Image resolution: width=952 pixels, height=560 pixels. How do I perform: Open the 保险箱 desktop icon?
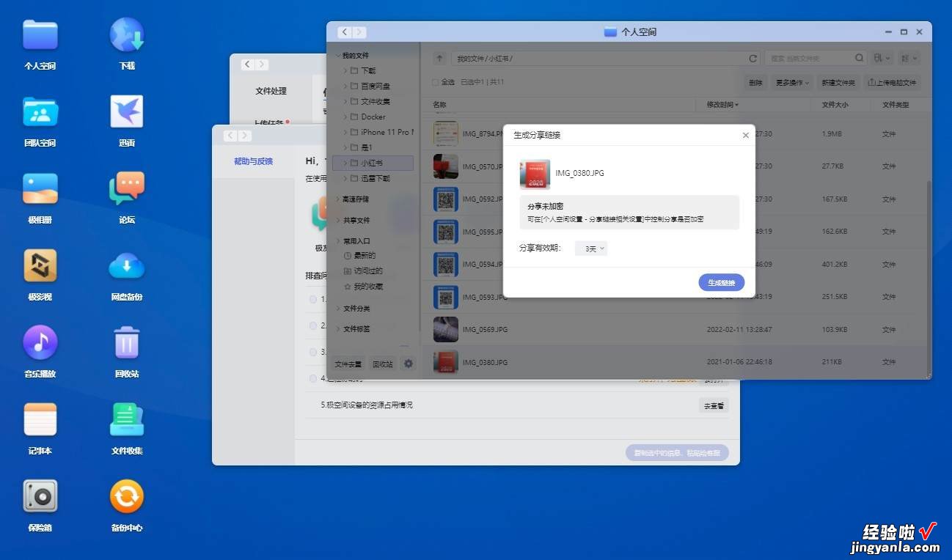(40, 497)
